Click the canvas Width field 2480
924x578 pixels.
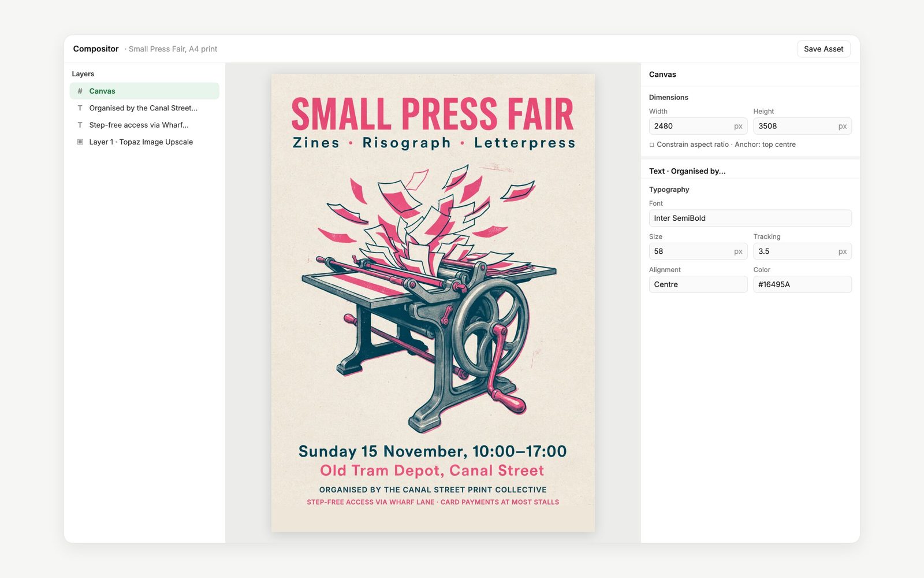click(x=698, y=126)
